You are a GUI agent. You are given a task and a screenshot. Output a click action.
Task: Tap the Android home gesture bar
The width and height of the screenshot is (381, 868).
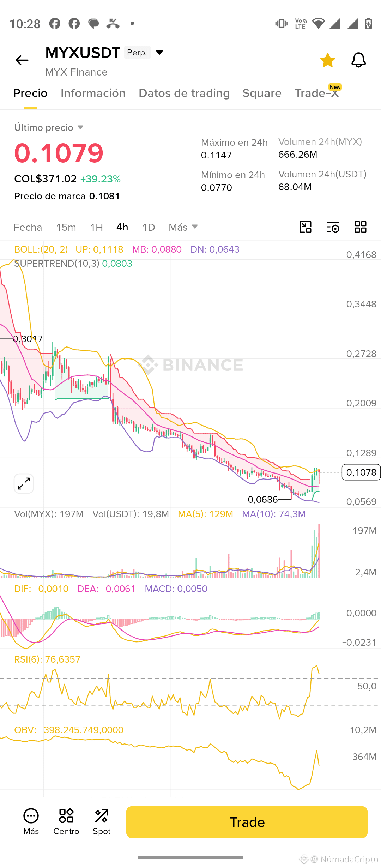tap(190, 857)
